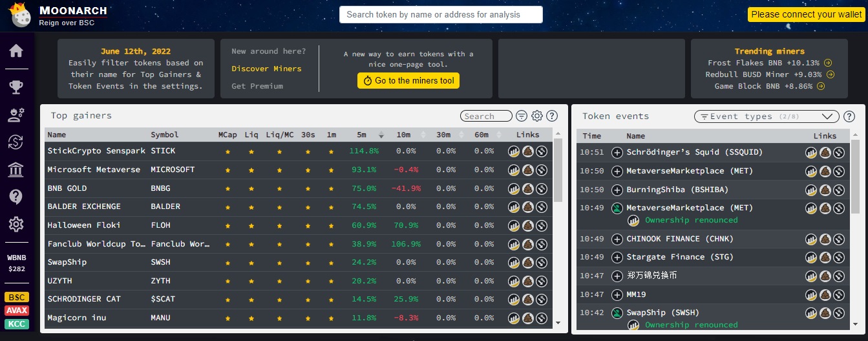Click the arrow icon next to Redbull BUSD Miner
The image size is (868, 341).
[x=831, y=75]
